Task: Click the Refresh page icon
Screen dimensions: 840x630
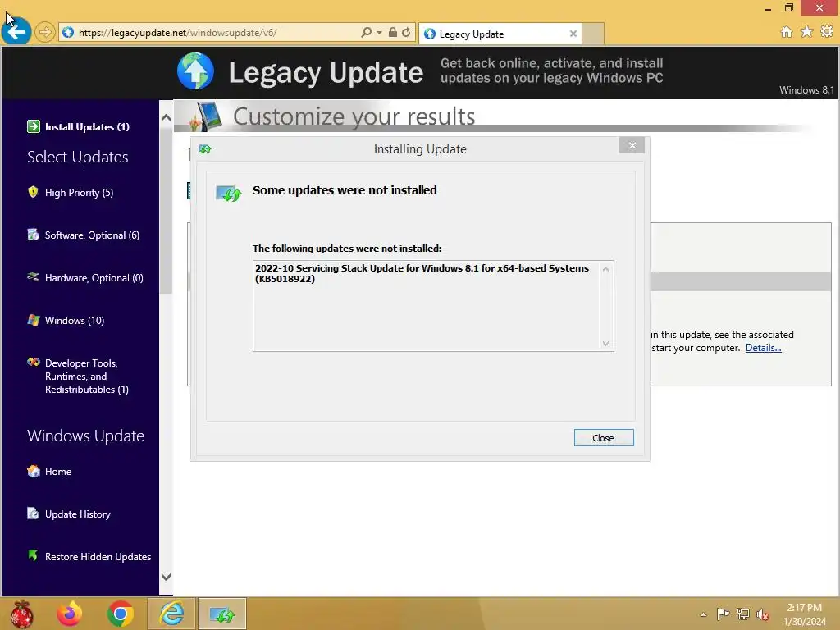Action: [x=406, y=32]
